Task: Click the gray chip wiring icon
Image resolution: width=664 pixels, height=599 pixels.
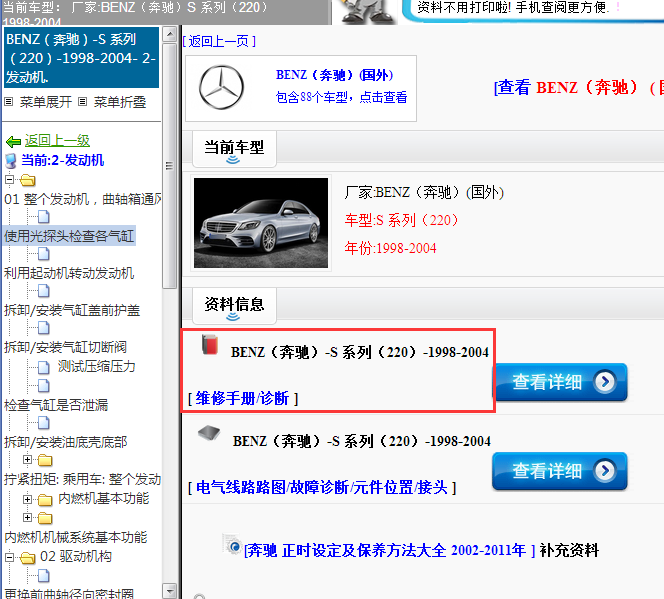Action: (x=209, y=433)
